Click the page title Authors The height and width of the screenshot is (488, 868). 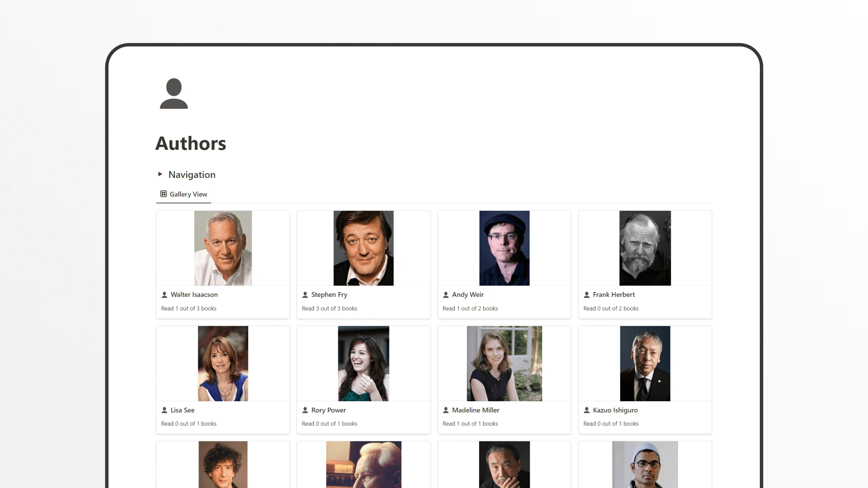191,143
